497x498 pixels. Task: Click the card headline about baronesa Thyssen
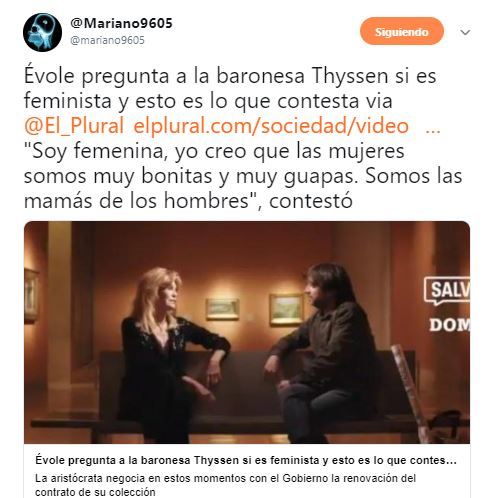point(246,460)
